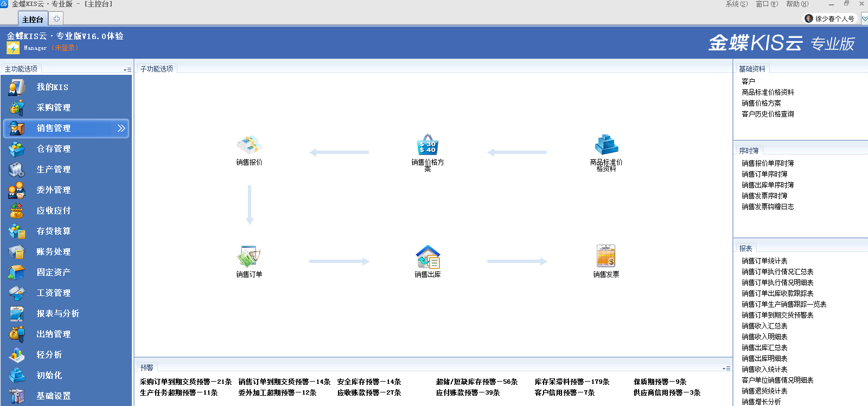The width and height of the screenshot is (868, 406).
Task: View 客户信用预警—7条 alert
Action: [x=565, y=392]
